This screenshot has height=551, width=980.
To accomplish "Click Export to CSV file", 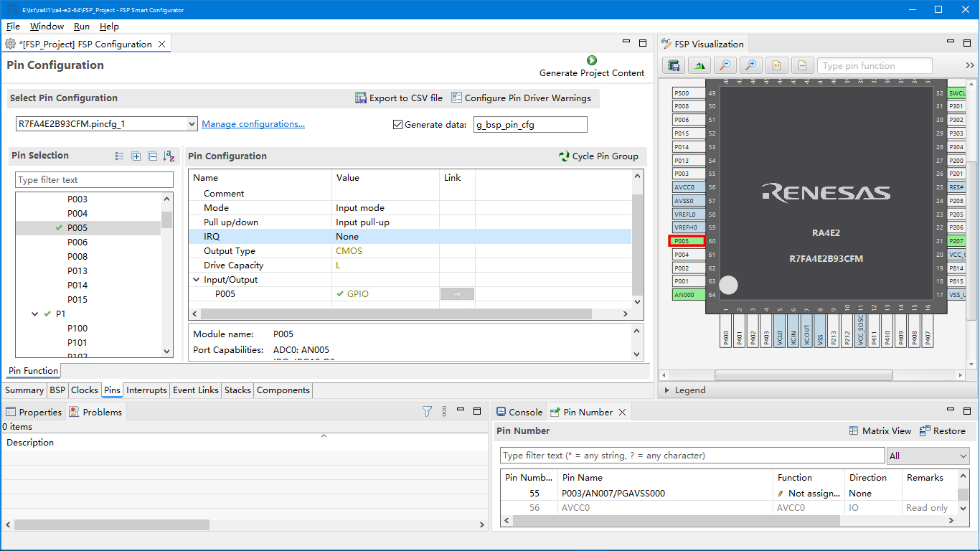I will point(399,98).
